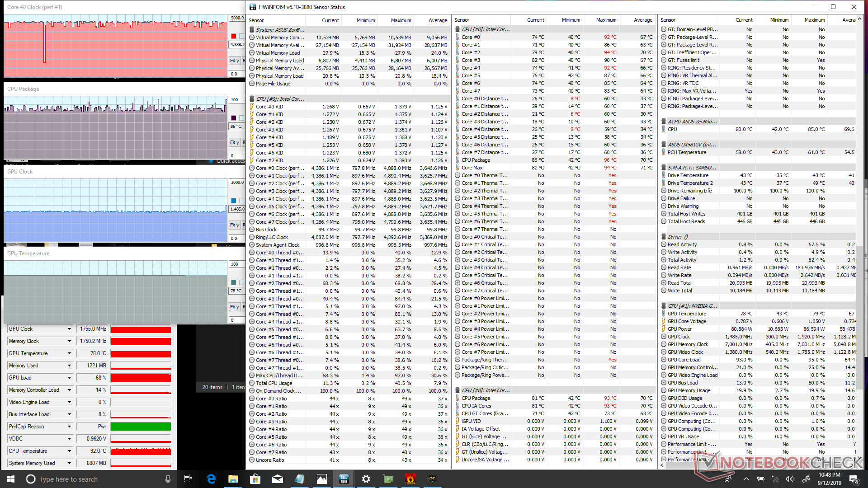The width and height of the screenshot is (868, 488).
Task: Click Fit y on GPU Temperature graph
Action: (234, 307)
